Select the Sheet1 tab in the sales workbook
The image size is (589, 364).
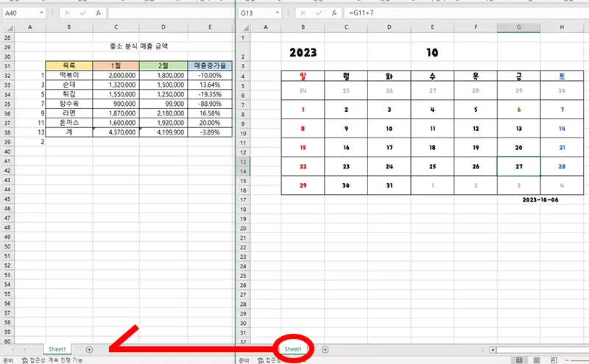point(57,349)
